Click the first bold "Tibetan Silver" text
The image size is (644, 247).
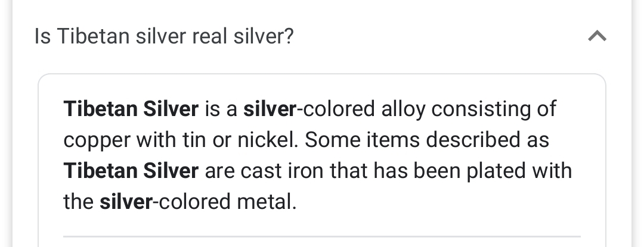click(131, 109)
